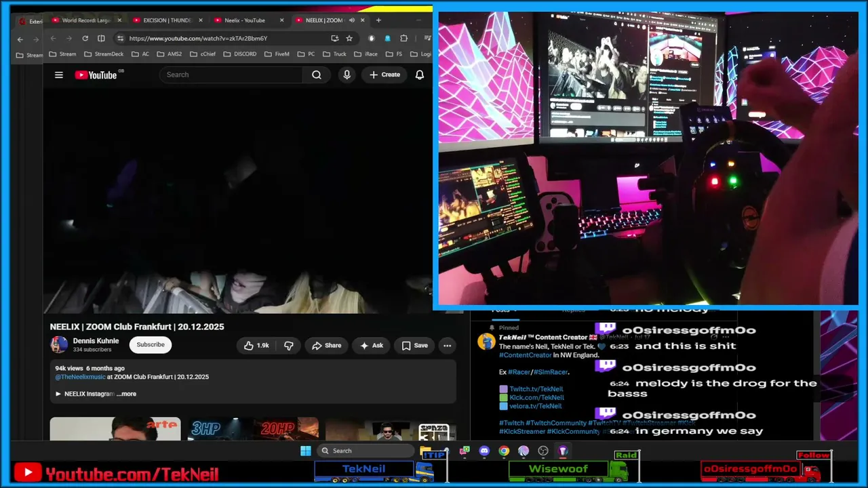Screen dimensions: 868x488
Task: Open the PC bookmarks folder
Action: (307, 54)
